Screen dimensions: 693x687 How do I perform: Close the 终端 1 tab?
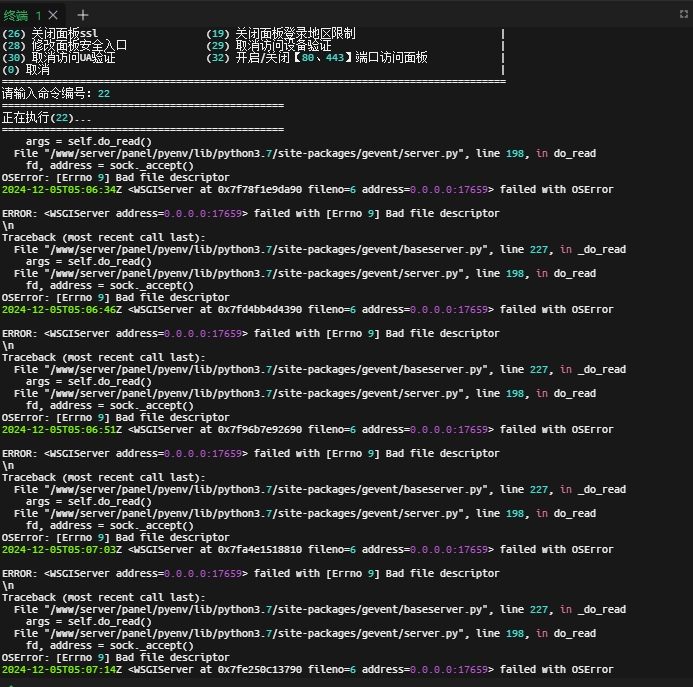[x=53, y=15]
